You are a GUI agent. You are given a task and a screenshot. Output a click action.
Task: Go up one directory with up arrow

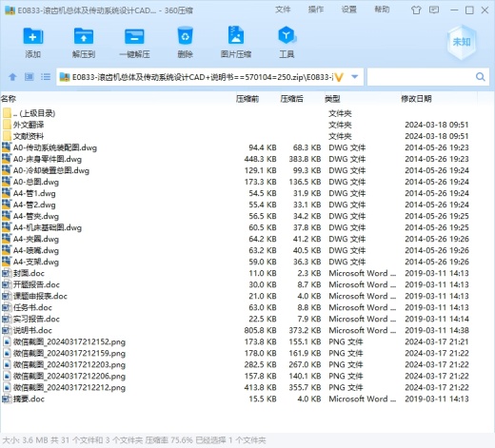[12, 77]
